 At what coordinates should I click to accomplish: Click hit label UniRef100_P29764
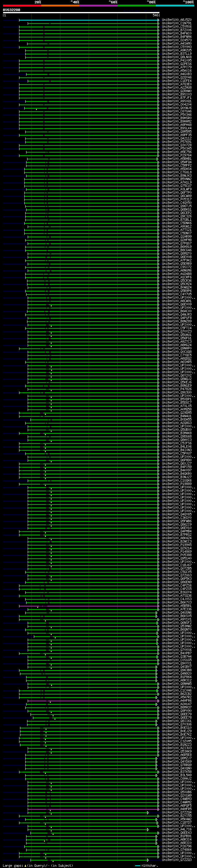pos(177,155)
